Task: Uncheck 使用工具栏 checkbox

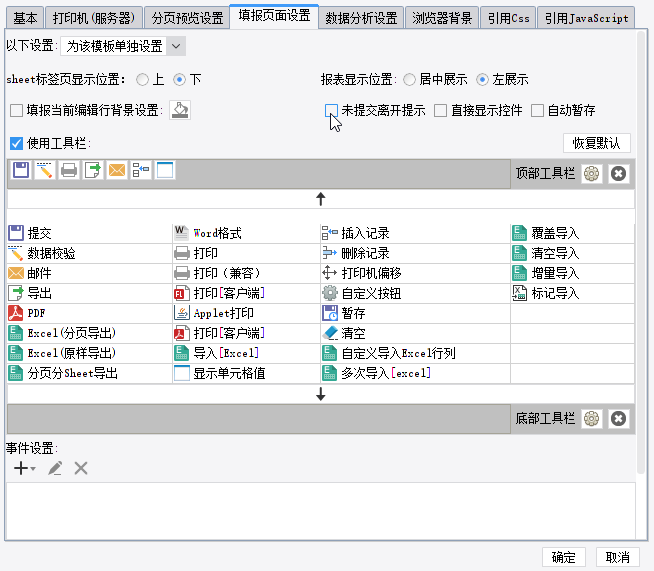Action: point(16,143)
